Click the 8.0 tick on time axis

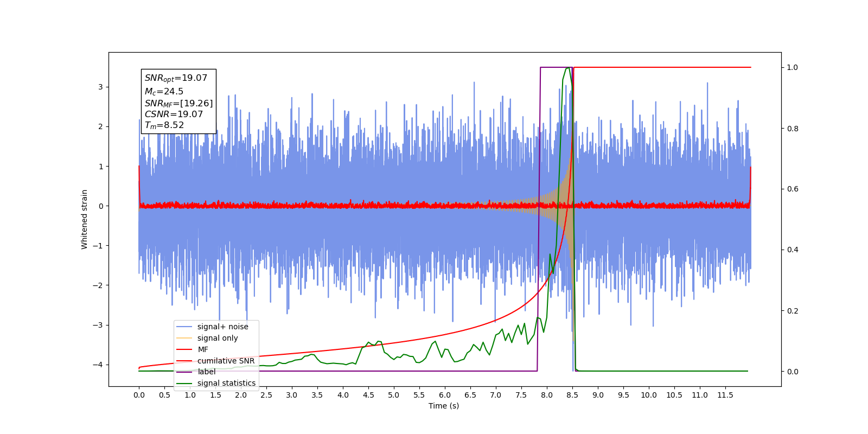point(547,395)
